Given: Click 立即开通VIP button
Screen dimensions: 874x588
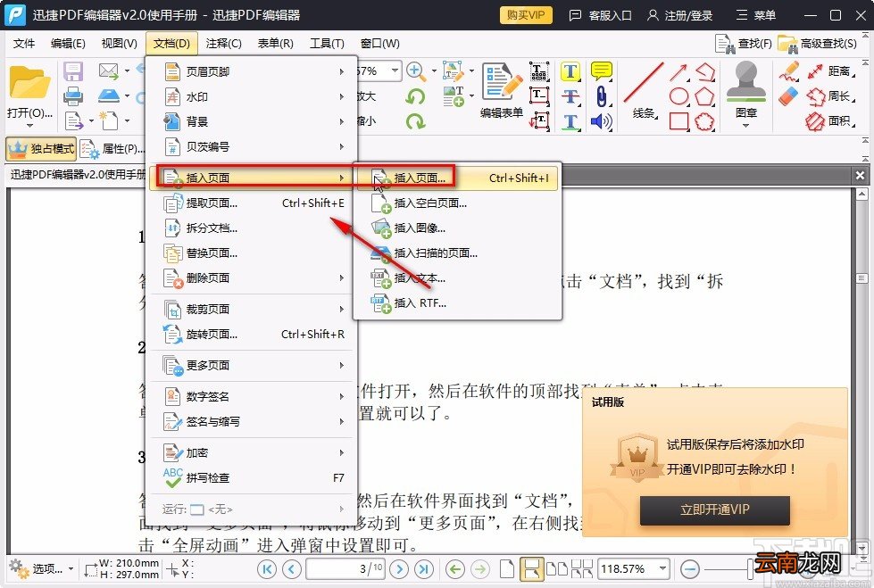Looking at the screenshot, I should pyautogui.click(x=714, y=510).
